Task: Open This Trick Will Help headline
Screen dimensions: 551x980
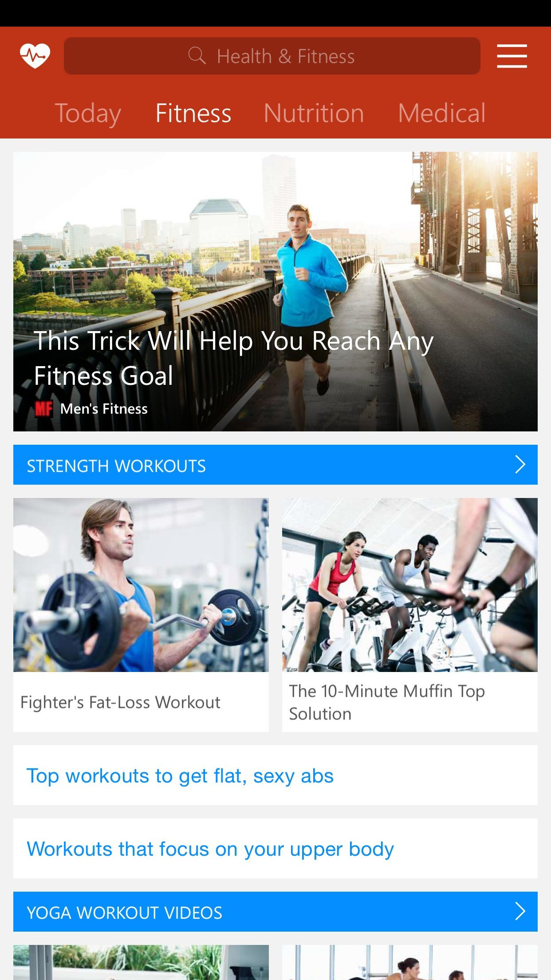Action: 234,358
